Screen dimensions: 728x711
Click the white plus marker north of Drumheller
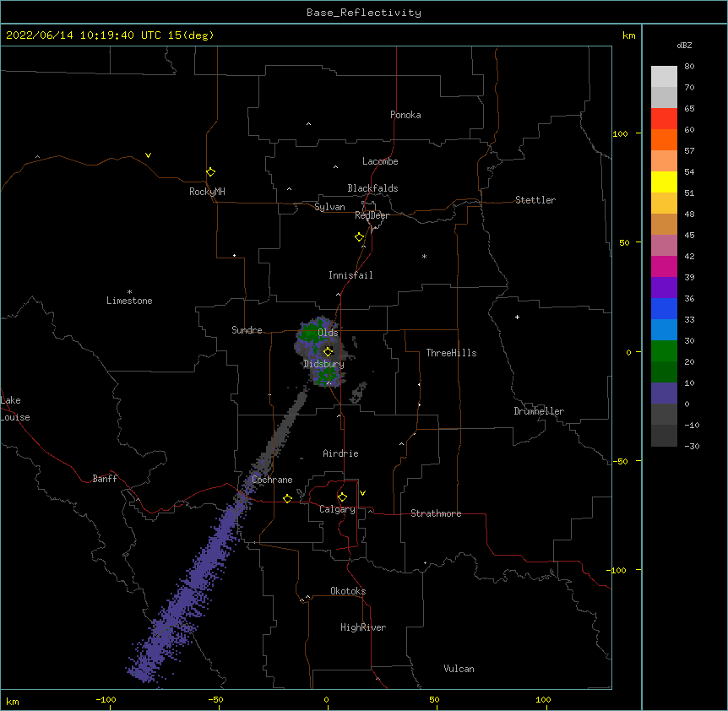click(517, 317)
